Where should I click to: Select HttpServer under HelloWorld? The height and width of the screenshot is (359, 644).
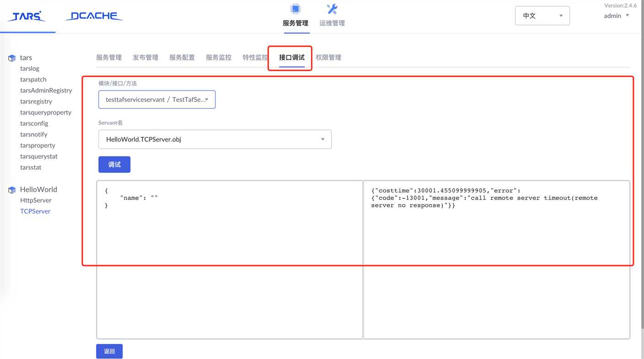coord(36,200)
